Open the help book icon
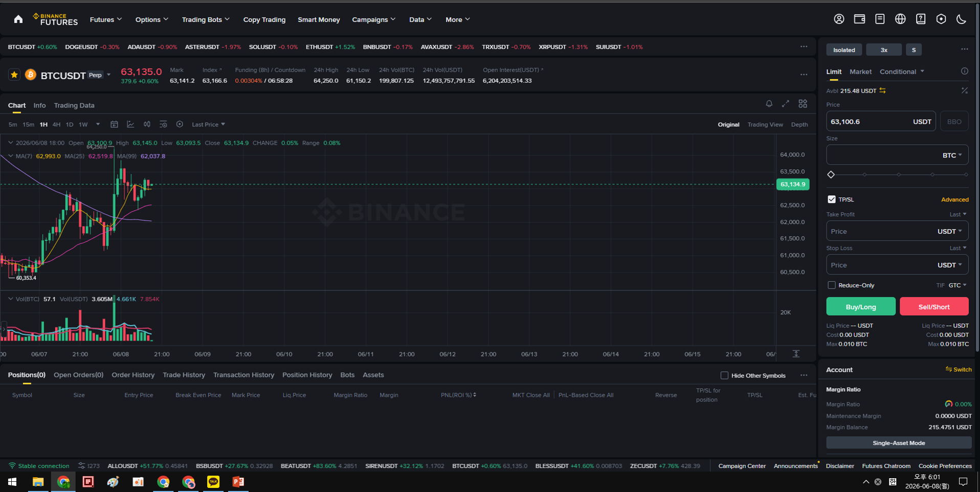 pos(921,19)
